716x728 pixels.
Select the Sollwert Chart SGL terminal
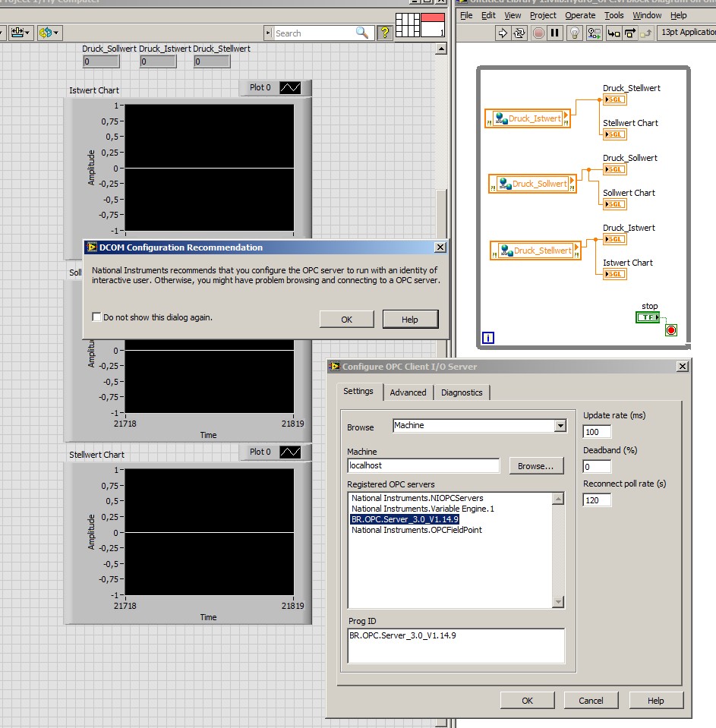point(615,203)
